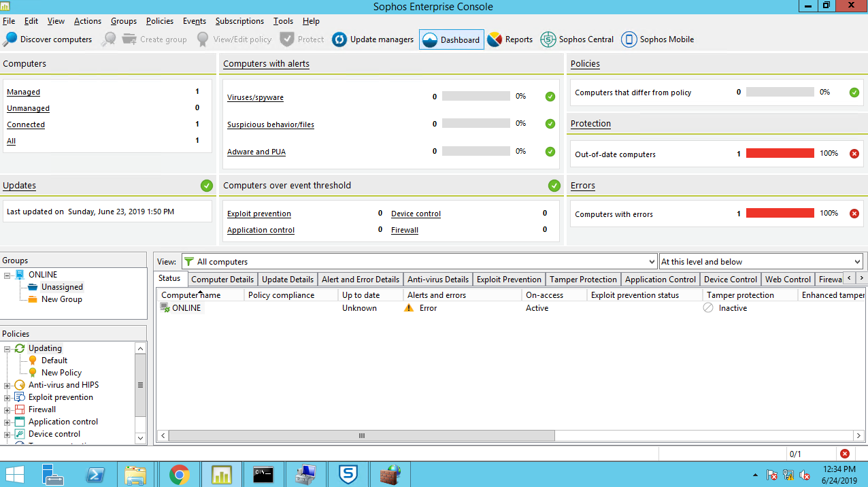The height and width of the screenshot is (487, 868).
Task: Show hidden system tray icons arrow
Action: pos(755,475)
